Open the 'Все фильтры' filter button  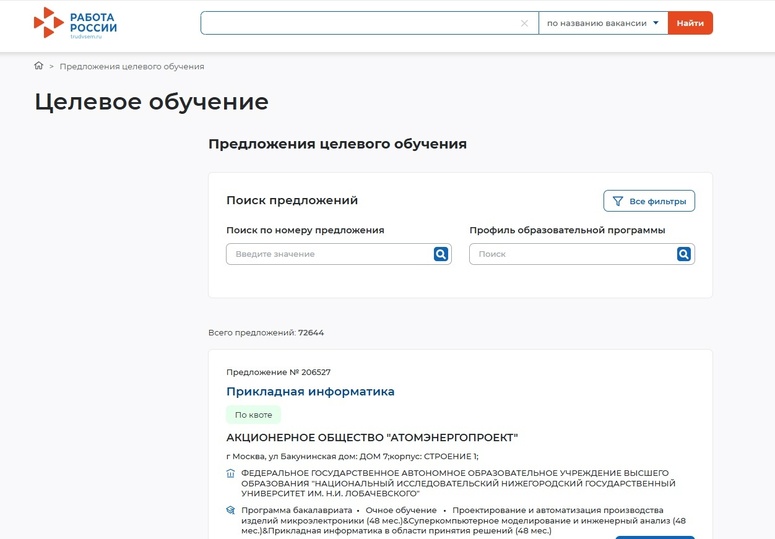point(649,201)
